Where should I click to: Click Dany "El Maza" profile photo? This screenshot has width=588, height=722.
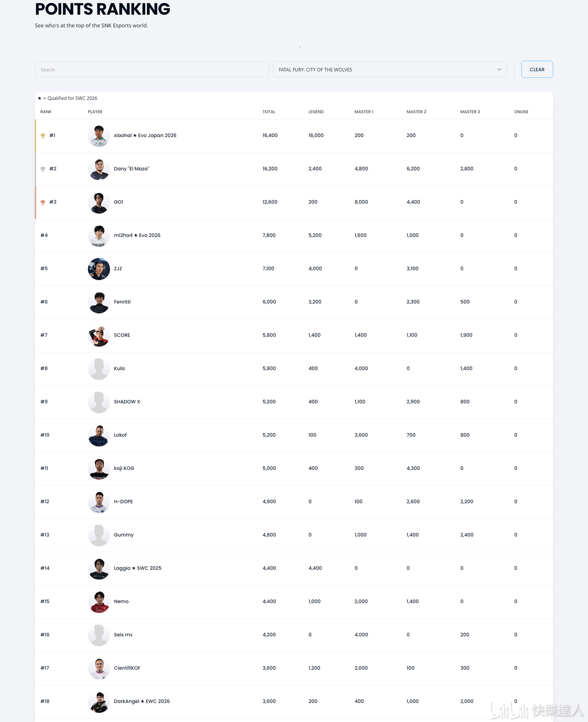coord(99,169)
